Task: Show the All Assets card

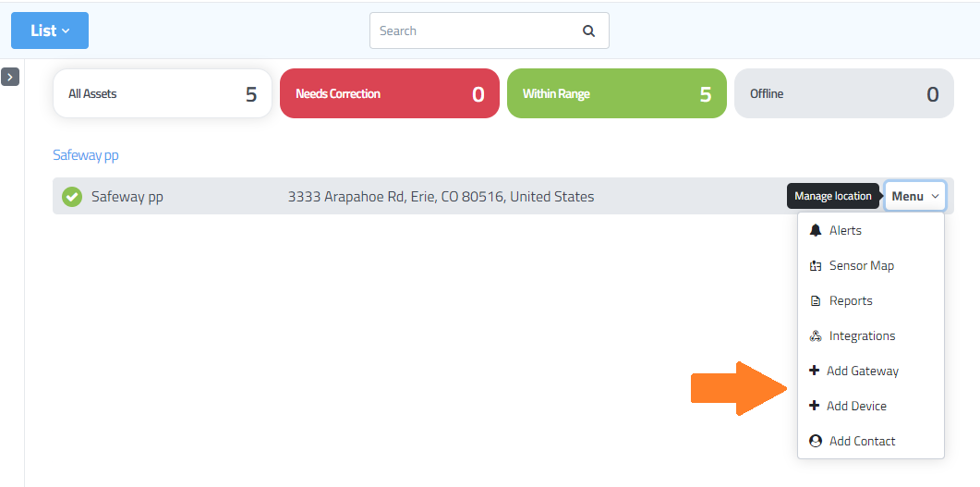Action: pyautogui.click(x=163, y=93)
